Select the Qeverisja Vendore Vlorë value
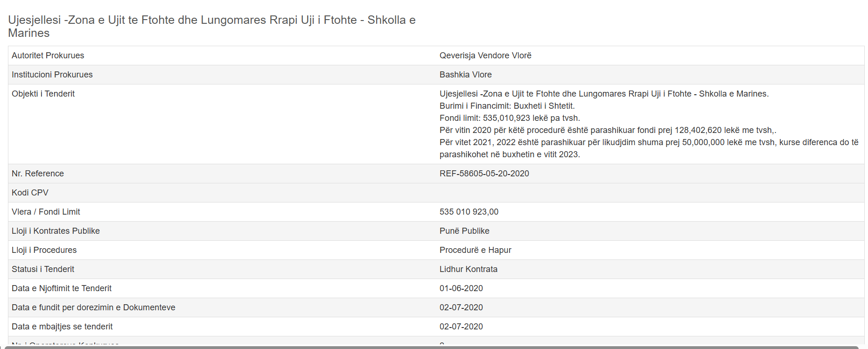This screenshot has width=868, height=349. [485, 56]
